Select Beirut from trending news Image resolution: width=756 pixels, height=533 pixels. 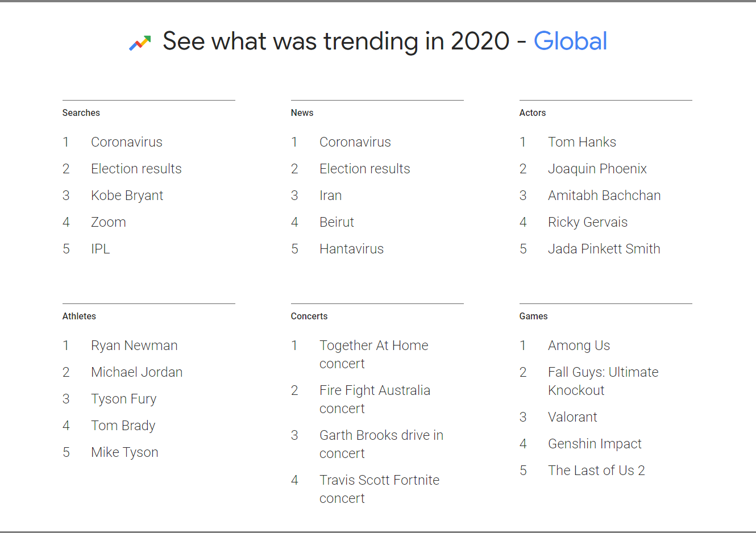tap(337, 222)
